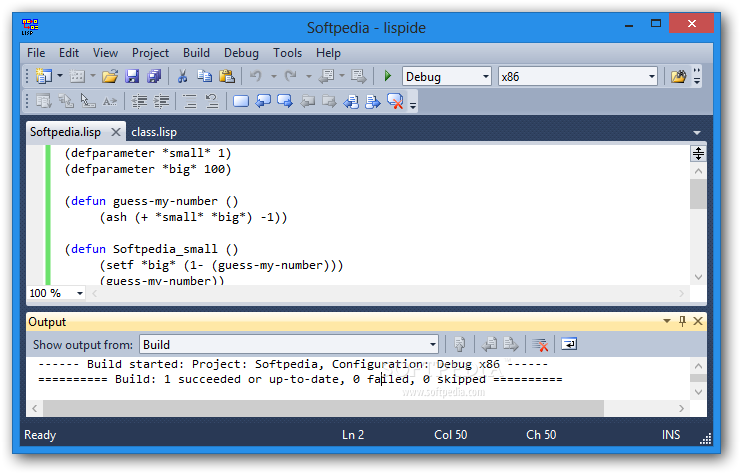Switch to the class.lisp tab

pos(154,132)
